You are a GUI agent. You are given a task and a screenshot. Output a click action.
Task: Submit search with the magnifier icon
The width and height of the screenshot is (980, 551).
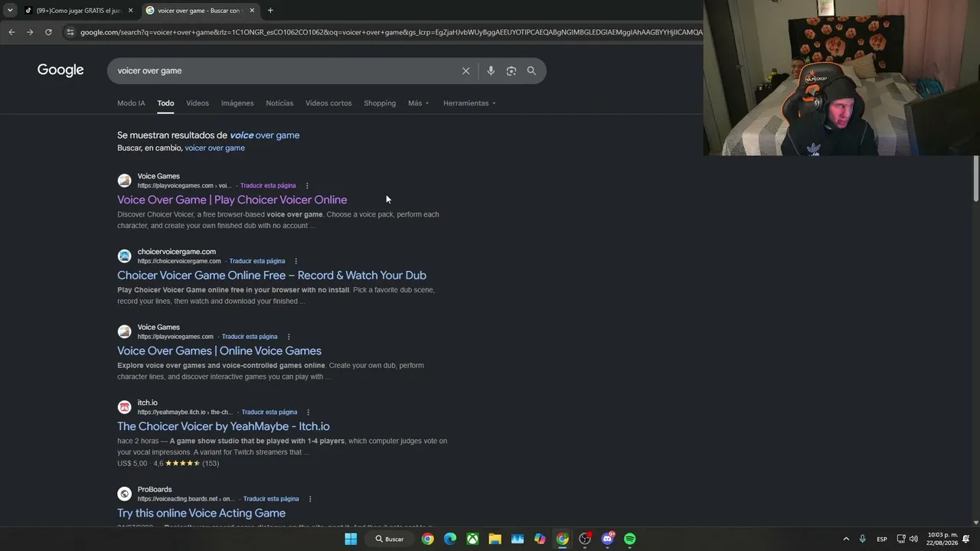tap(531, 70)
